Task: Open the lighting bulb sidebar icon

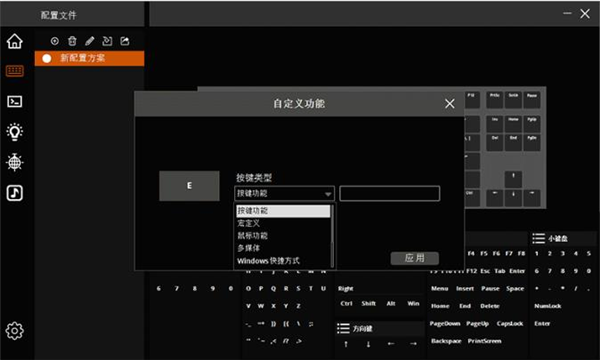Action: (15, 132)
